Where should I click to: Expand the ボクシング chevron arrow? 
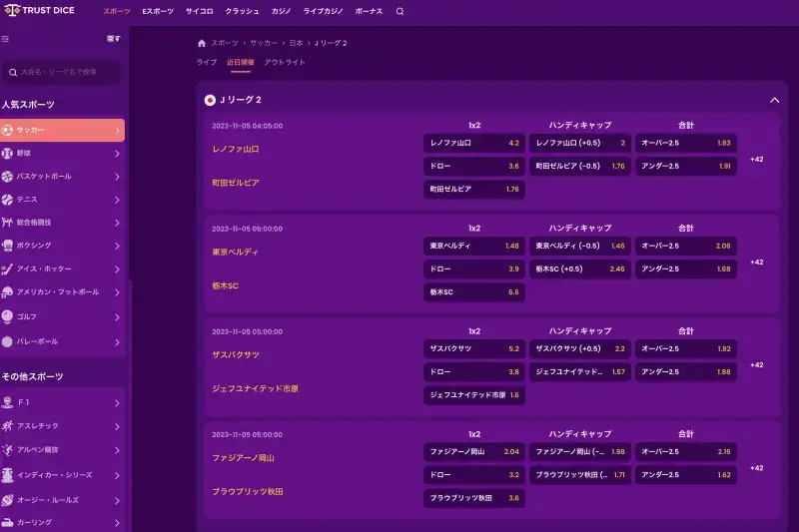(x=117, y=246)
